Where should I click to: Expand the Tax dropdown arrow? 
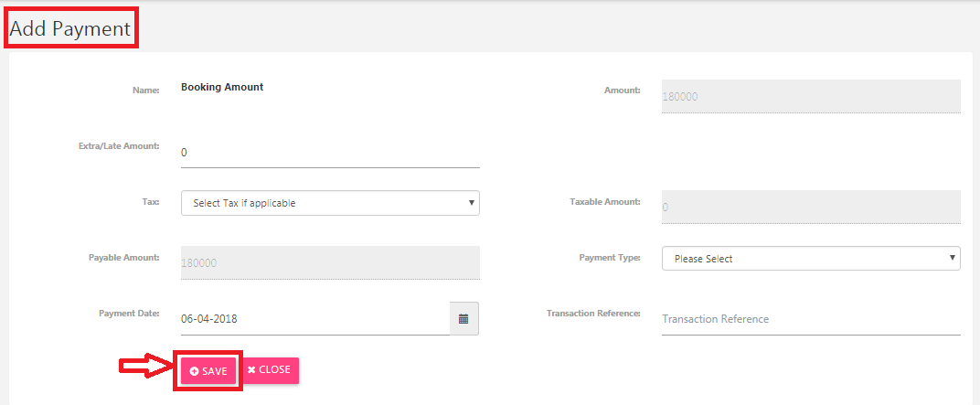pyautogui.click(x=471, y=203)
